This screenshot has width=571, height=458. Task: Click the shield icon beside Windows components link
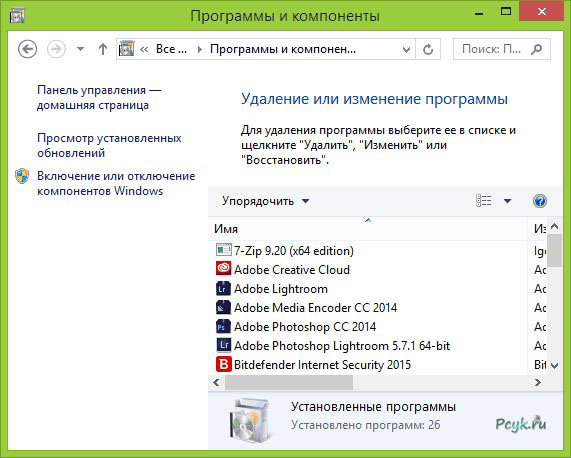(x=22, y=176)
